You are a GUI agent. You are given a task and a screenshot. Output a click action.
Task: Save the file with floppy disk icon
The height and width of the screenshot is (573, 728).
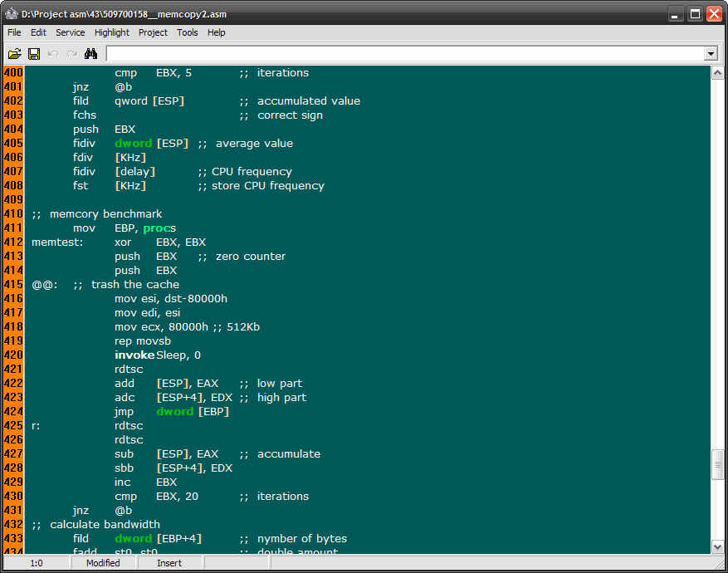click(34, 54)
